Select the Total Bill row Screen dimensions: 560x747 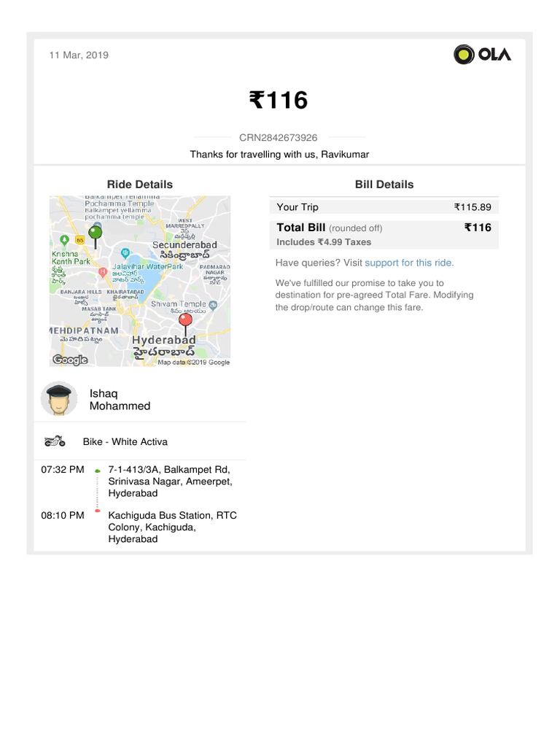tap(384, 234)
